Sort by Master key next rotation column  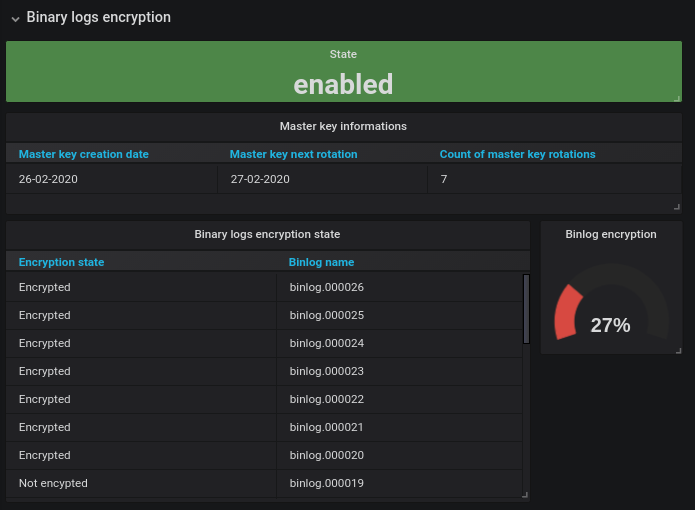[x=293, y=154]
